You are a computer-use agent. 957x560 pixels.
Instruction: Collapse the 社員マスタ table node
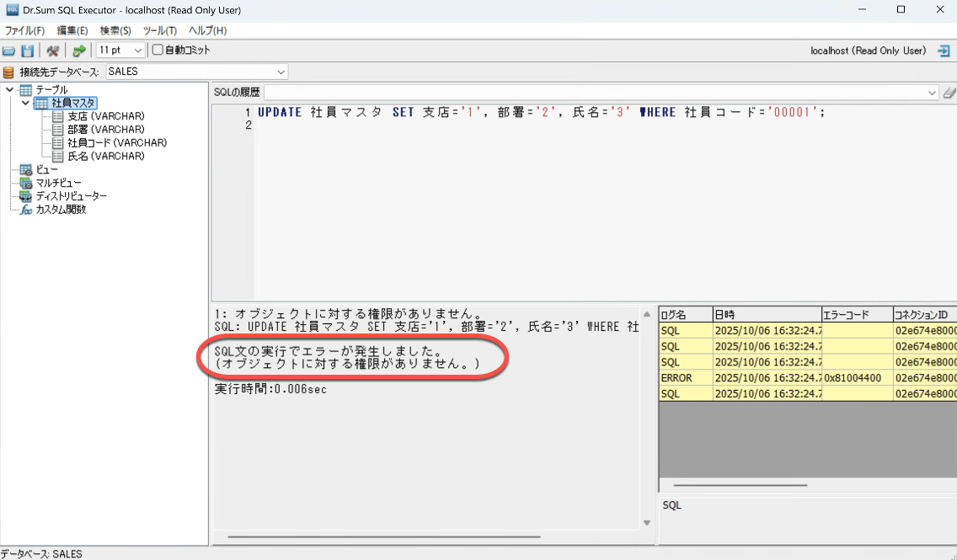(25, 103)
